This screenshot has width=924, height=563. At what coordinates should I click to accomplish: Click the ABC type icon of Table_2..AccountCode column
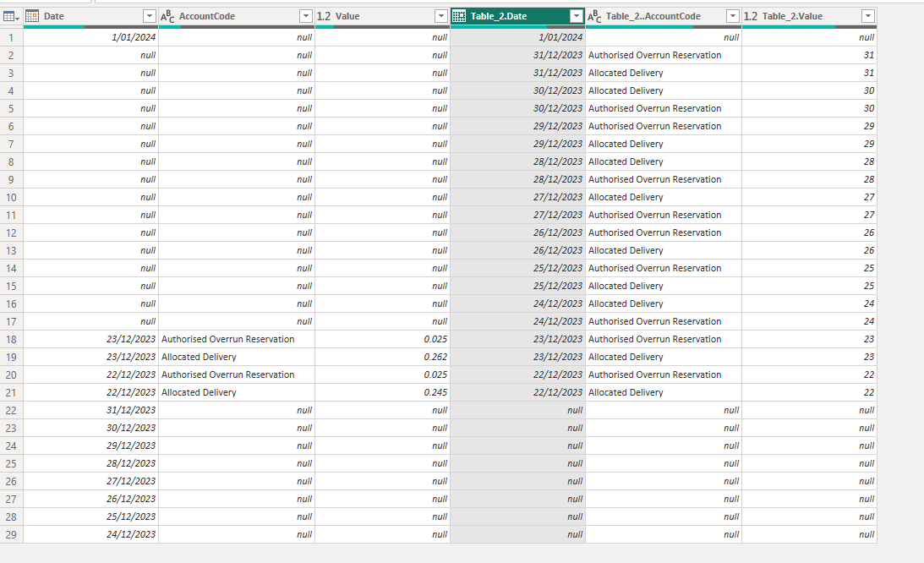594,17
